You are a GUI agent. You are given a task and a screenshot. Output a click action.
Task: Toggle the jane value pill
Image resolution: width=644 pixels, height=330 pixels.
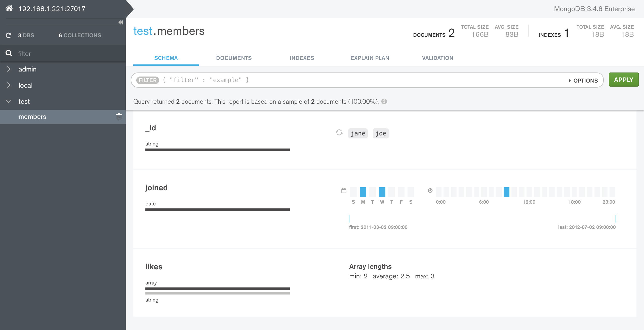click(358, 133)
